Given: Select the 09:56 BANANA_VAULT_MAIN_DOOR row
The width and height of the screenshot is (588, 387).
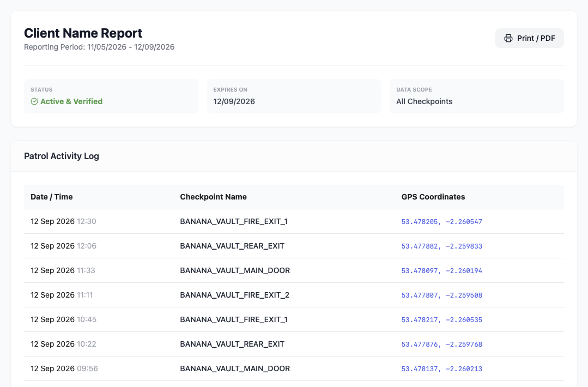Looking at the screenshot, I should pyautogui.click(x=294, y=368).
